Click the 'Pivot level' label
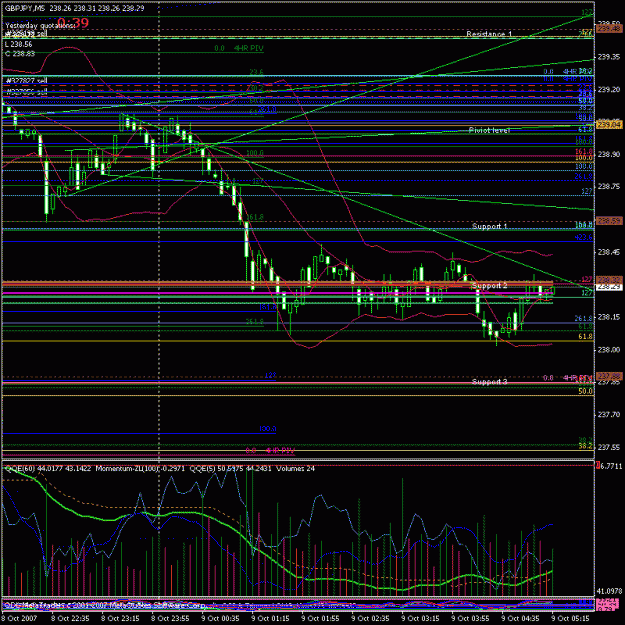The height and width of the screenshot is (625, 625). [x=489, y=130]
